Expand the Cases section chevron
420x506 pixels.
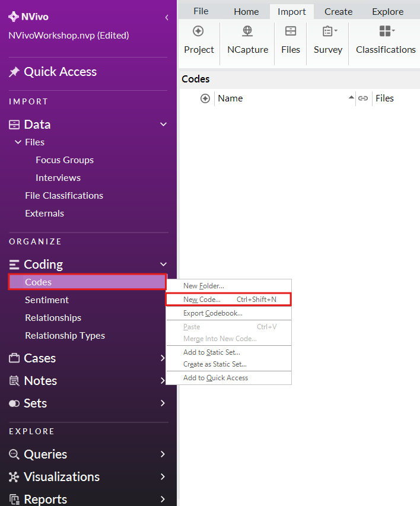(x=163, y=358)
